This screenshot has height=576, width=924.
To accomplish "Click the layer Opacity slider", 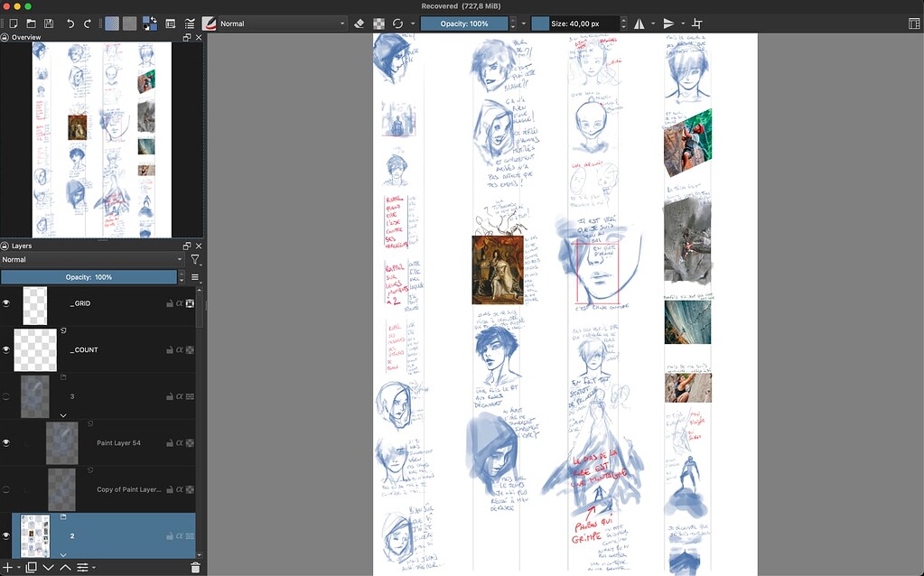I will point(89,277).
